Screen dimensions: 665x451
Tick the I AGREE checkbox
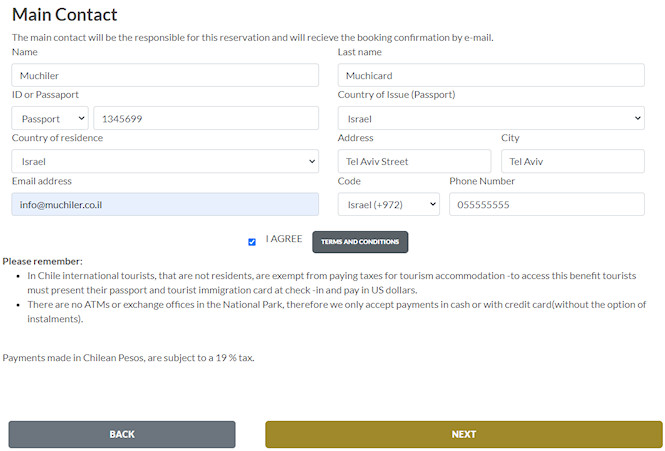[252, 241]
